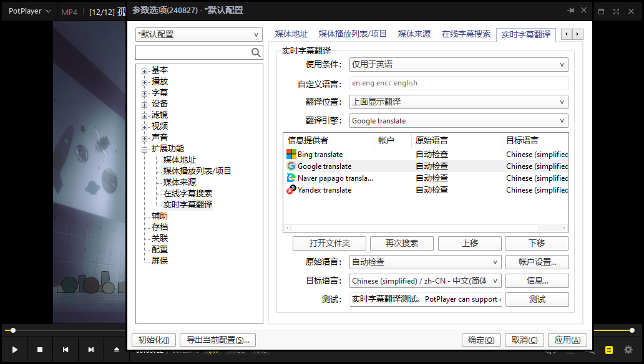Open the PotPlayer settings gear icon
This screenshot has width=644, height=364.
(x=628, y=350)
